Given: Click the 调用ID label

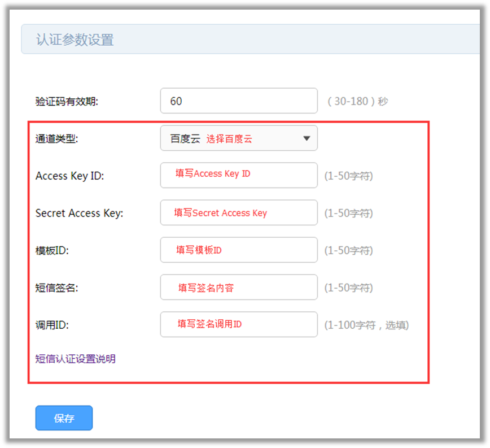Looking at the screenshot, I should 52,325.
